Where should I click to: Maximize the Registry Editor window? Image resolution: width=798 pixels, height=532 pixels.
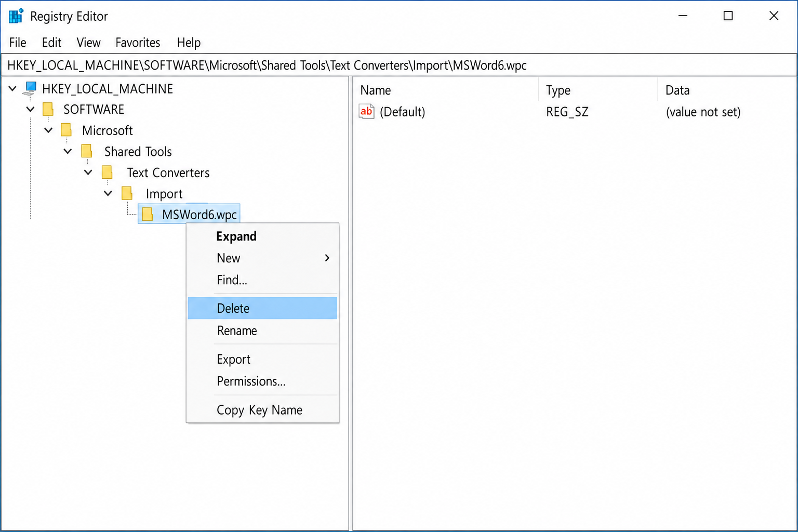(x=728, y=16)
